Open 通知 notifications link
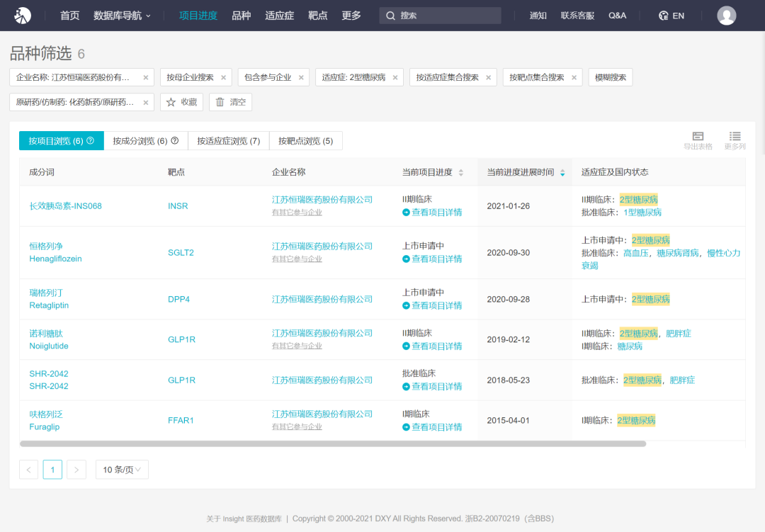 click(538, 16)
